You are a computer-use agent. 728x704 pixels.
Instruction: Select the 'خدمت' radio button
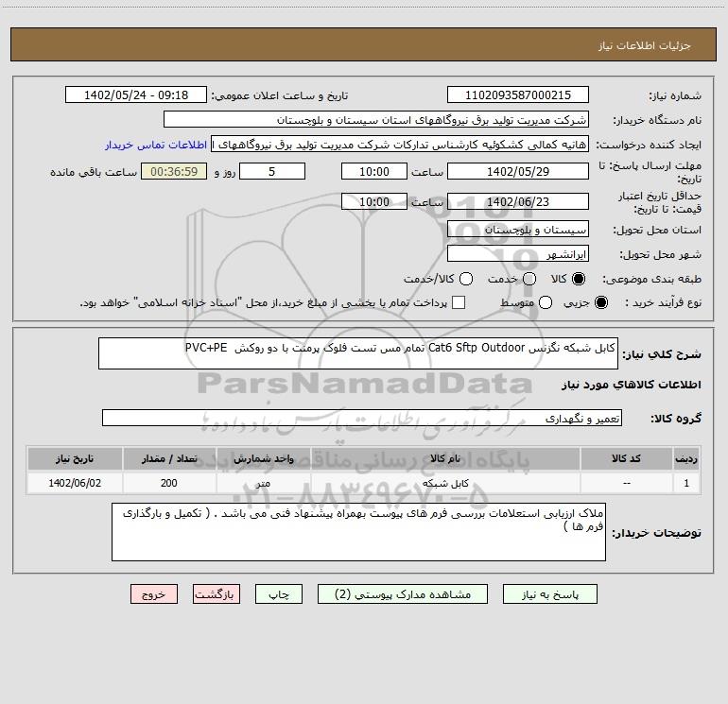[529, 279]
